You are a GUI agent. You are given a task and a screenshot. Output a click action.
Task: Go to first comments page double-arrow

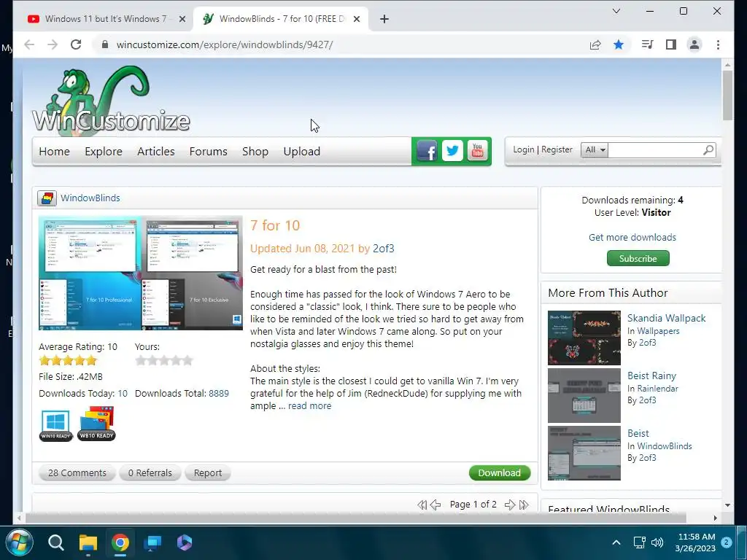(422, 505)
